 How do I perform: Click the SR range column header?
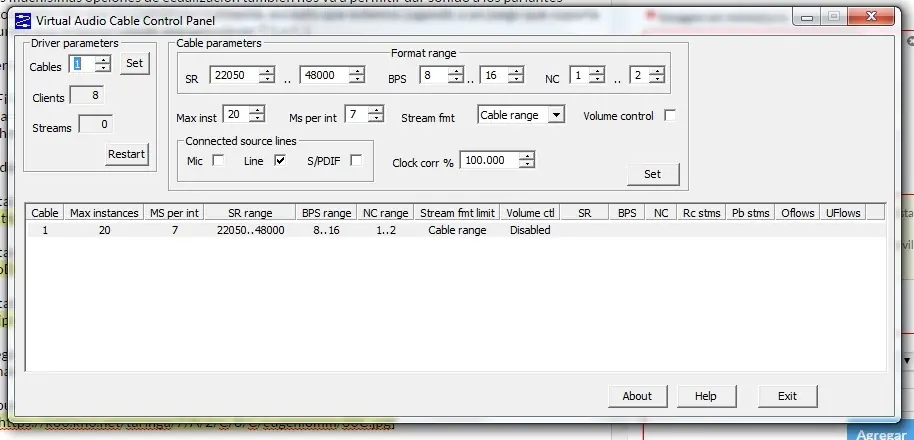pyautogui.click(x=250, y=213)
